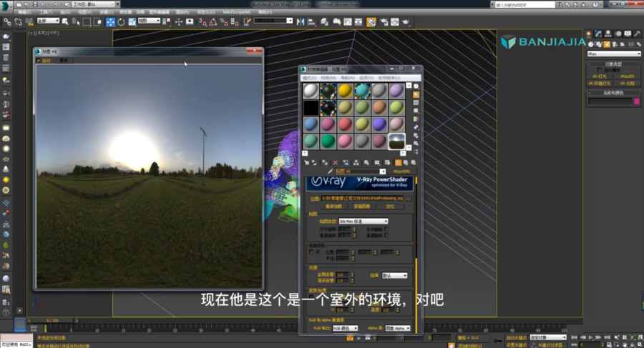Click the 全局倍增 value field
The image size is (644, 348).
point(343,274)
